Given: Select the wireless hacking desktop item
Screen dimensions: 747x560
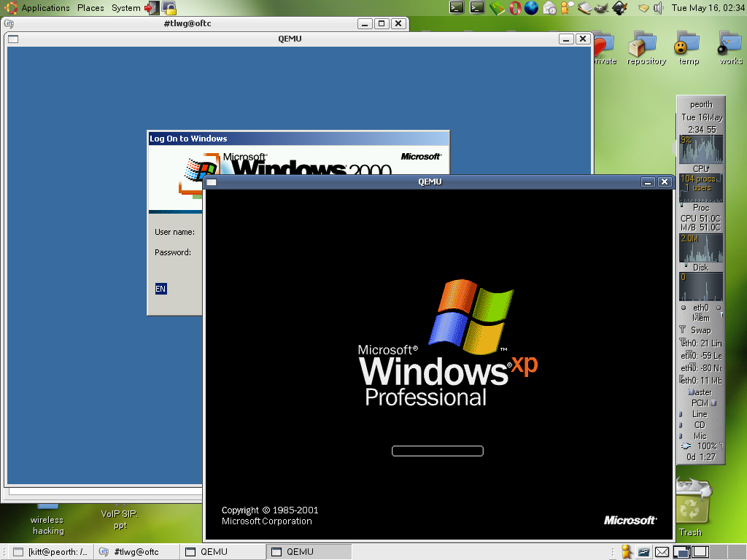Looking at the screenshot, I should [47, 521].
